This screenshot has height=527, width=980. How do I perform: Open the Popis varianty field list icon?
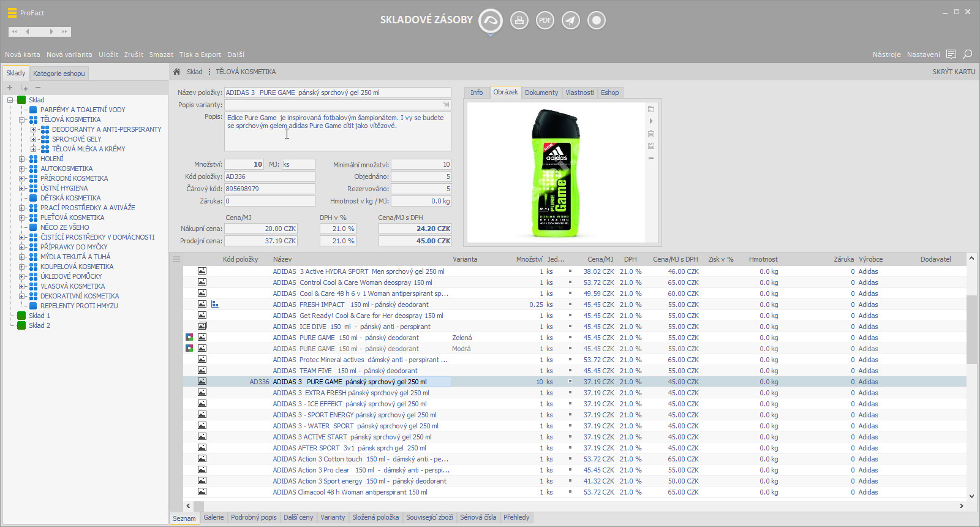click(446, 105)
